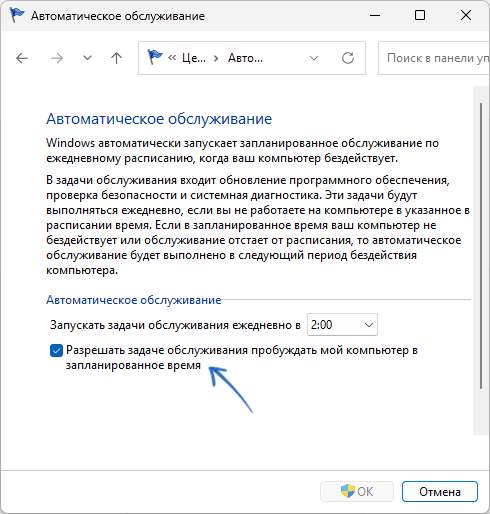The height and width of the screenshot is (514, 490).
Task: Open the address bar history dropdown
Action: pos(314,58)
